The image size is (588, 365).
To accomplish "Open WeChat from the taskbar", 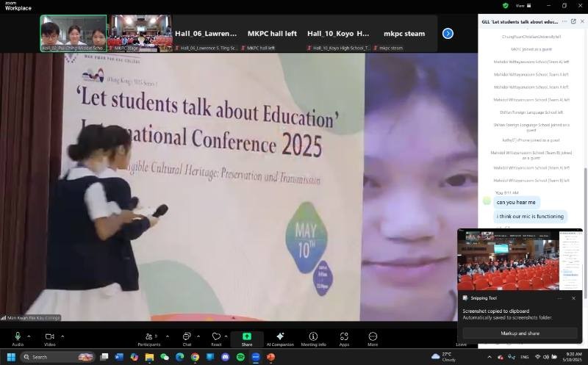I will click(165, 357).
